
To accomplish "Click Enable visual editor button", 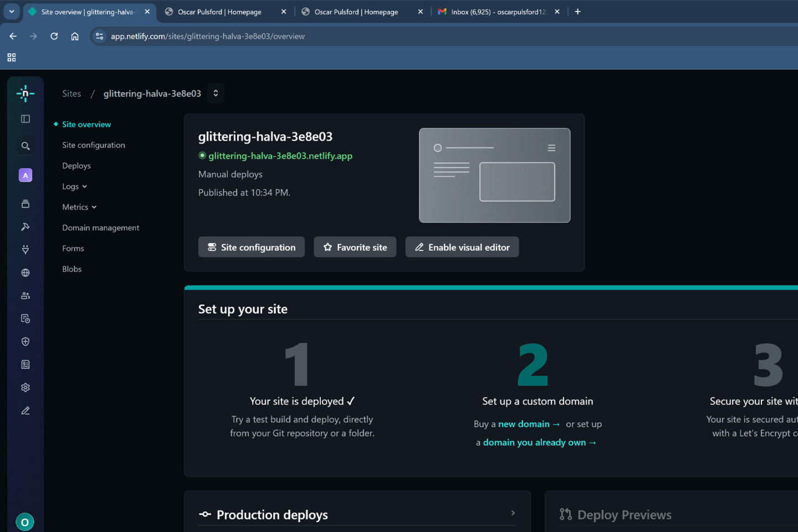I will (462, 247).
